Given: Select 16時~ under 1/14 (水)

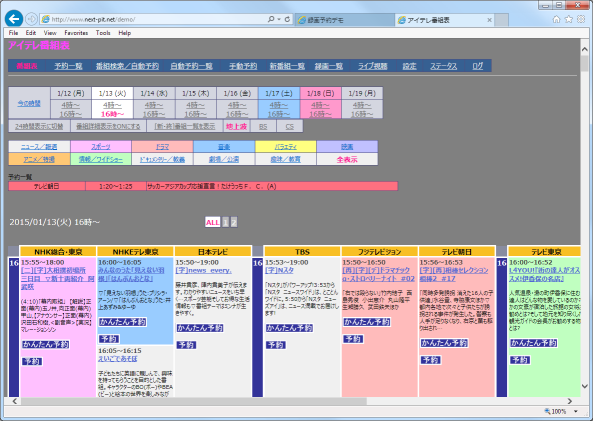Looking at the screenshot, I should [x=154, y=114].
